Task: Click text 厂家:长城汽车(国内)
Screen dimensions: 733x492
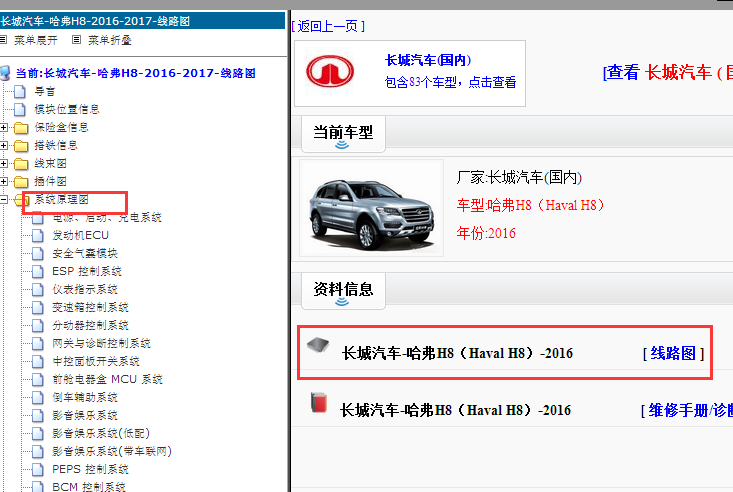Action: (519, 177)
